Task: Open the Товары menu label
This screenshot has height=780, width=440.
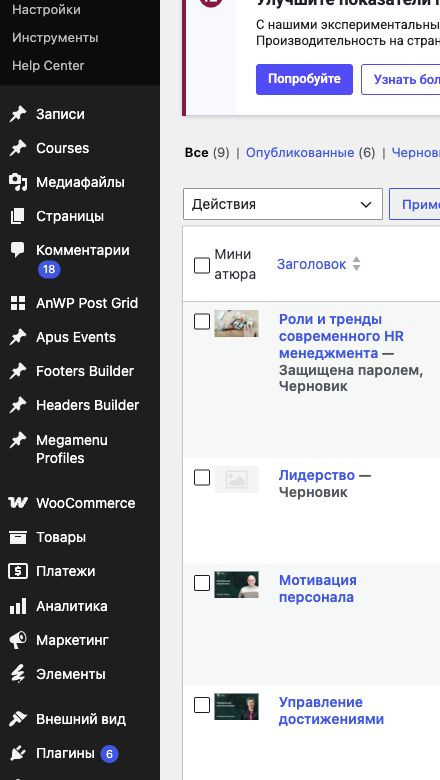Action: (61, 537)
